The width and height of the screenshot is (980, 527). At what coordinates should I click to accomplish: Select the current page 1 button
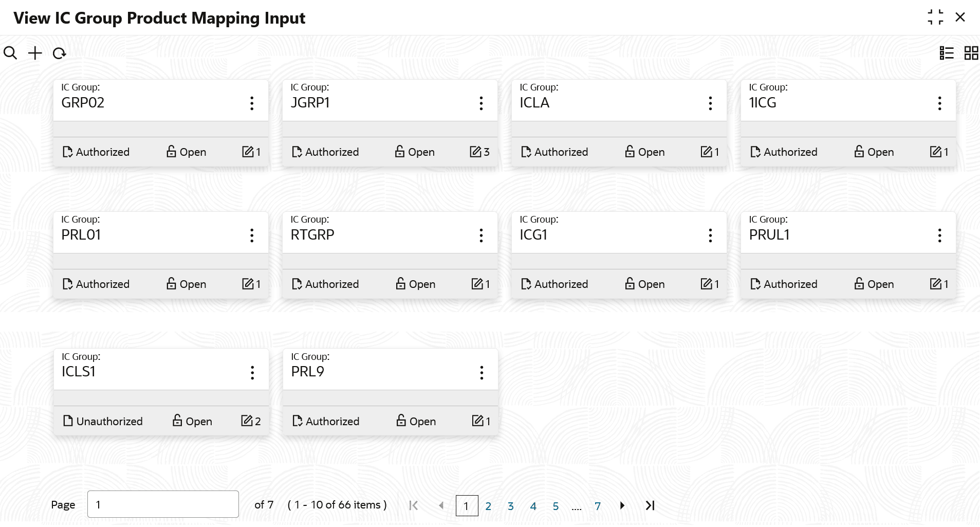(x=467, y=506)
